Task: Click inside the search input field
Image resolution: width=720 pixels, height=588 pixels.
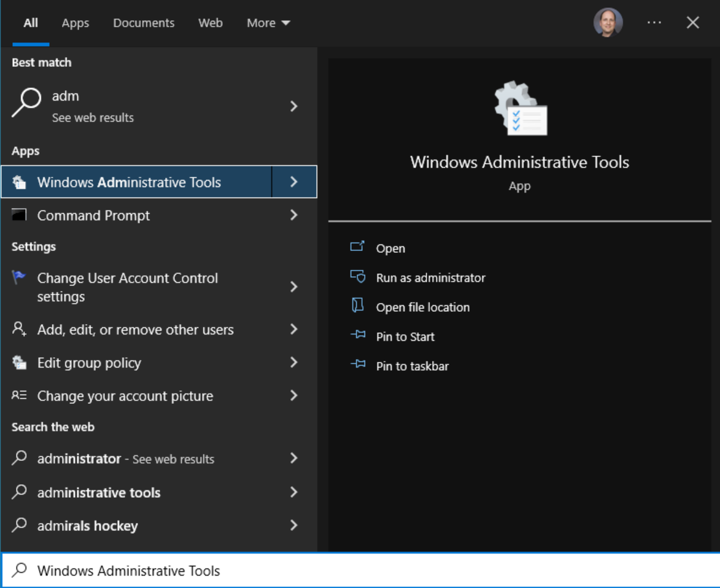Action: [246, 570]
